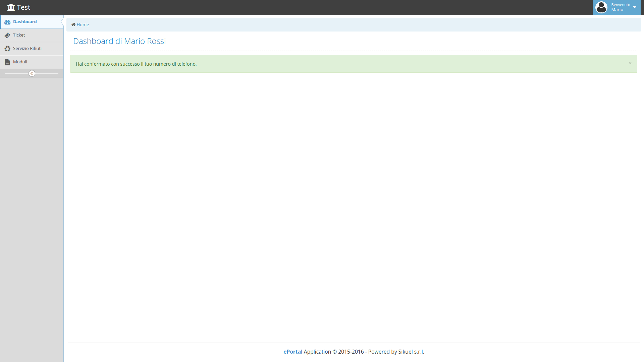The height and width of the screenshot is (362, 644).
Task: Click the Ticket tag icon
Action: (x=7, y=35)
